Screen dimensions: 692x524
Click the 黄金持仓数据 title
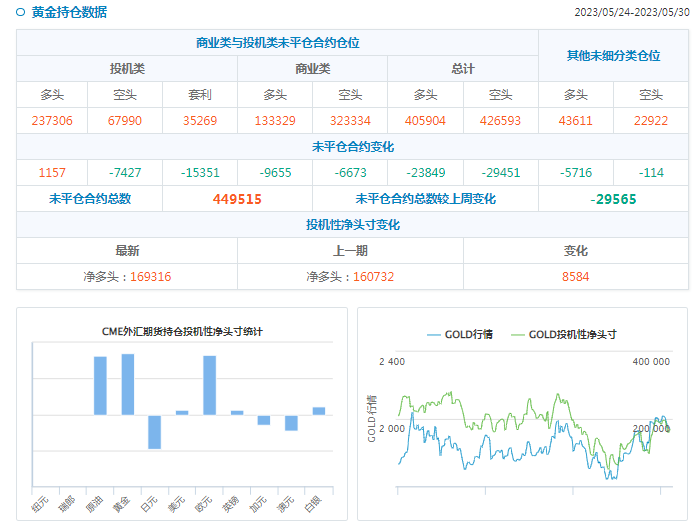point(69,13)
